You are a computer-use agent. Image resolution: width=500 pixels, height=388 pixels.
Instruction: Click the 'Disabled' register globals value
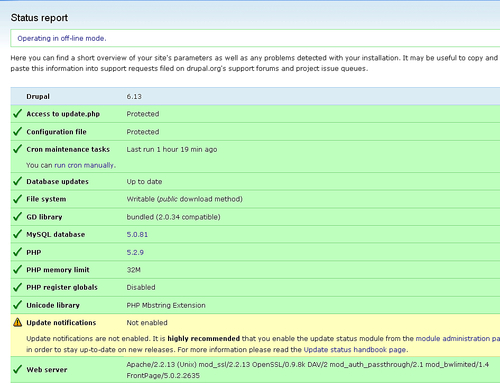click(141, 287)
